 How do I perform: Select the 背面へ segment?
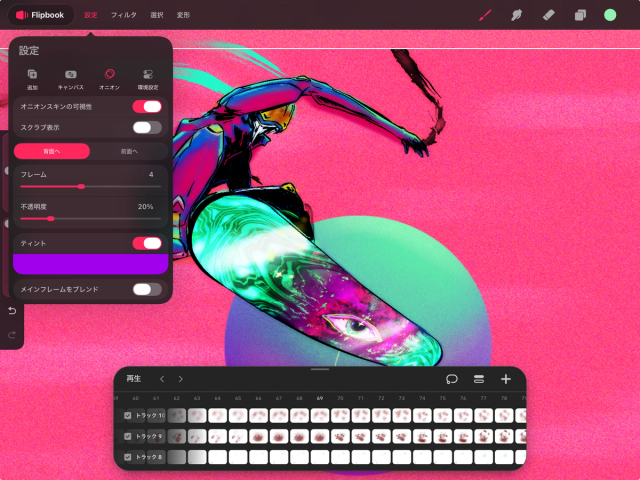(52, 151)
